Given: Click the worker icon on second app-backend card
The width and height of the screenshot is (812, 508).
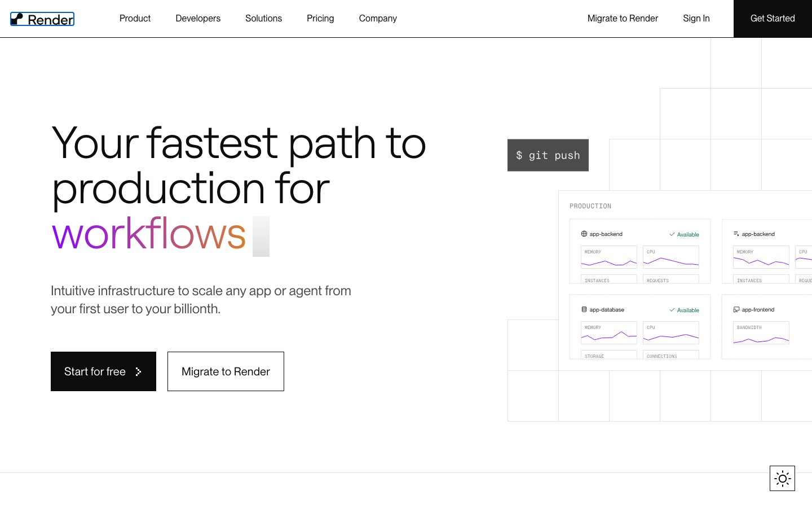Looking at the screenshot, I should pos(736,234).
